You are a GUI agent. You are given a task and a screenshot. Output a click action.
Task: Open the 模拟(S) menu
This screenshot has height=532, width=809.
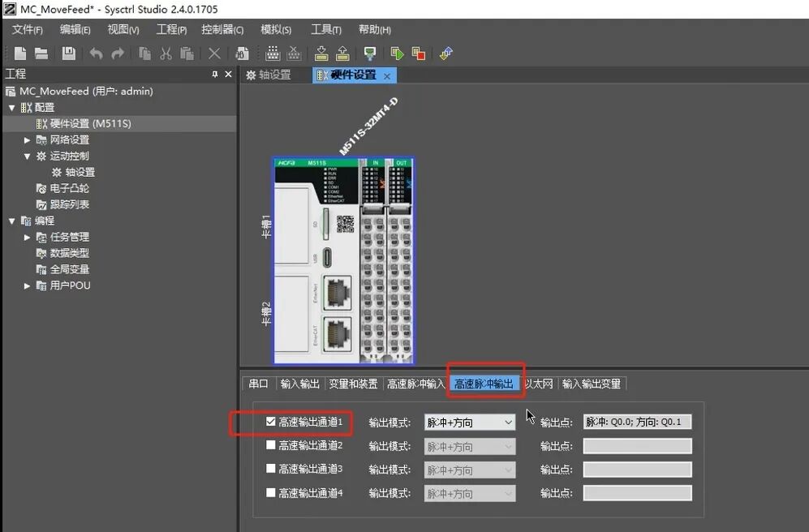coord(276,30)
